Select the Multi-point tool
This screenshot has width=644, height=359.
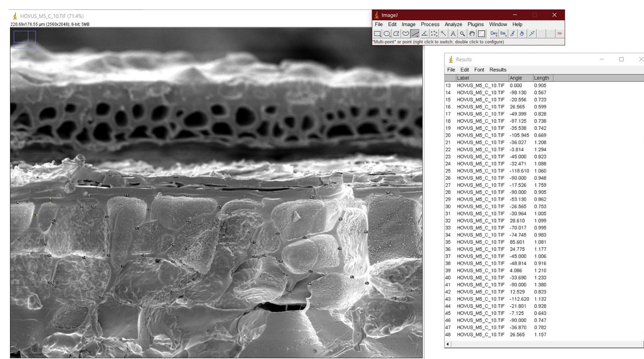point(434,34)
